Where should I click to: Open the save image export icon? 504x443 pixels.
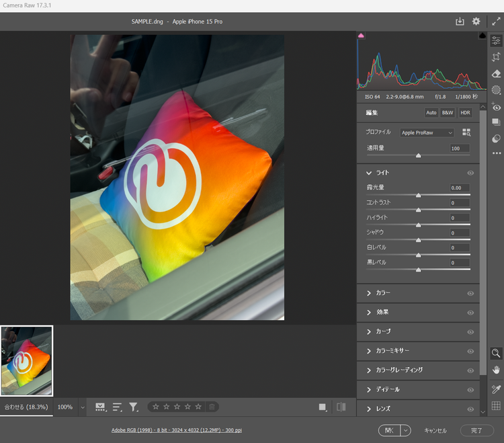point(460,22)
